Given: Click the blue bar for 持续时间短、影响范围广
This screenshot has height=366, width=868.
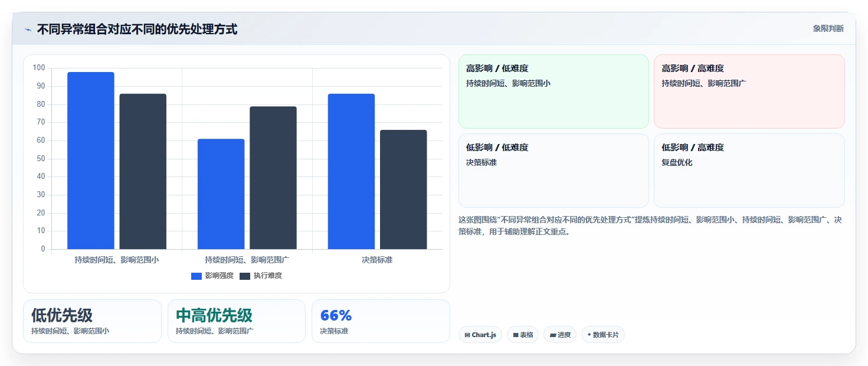Looking at the screenshot, I should tap(221, 194).
